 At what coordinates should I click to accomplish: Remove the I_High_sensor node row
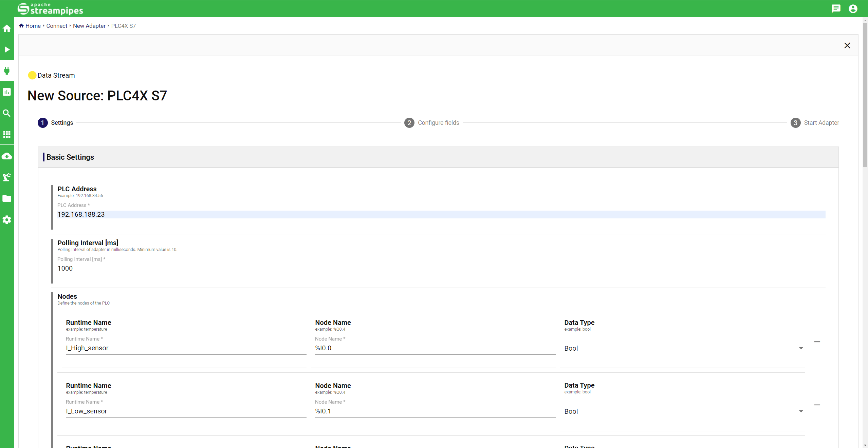[817, 342]
